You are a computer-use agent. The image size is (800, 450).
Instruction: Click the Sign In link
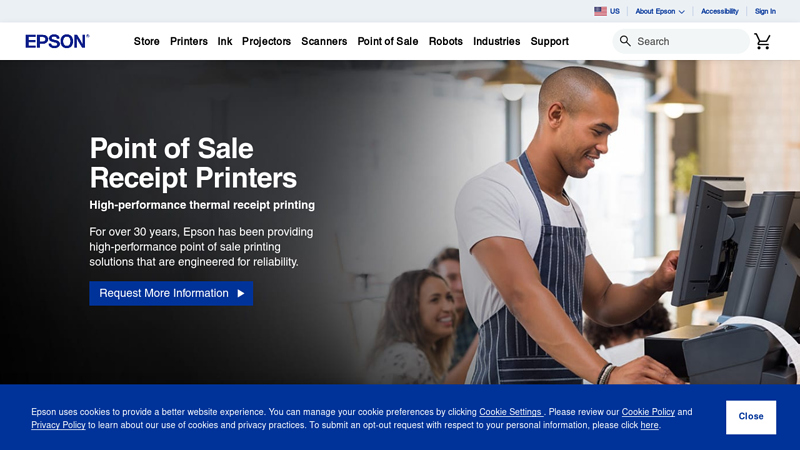click(x=765, y=11)
